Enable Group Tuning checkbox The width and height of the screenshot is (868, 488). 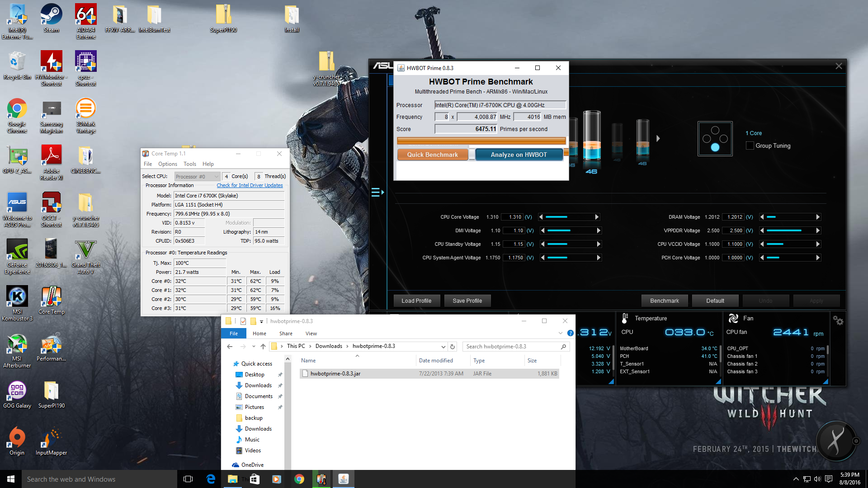(750, 145)
